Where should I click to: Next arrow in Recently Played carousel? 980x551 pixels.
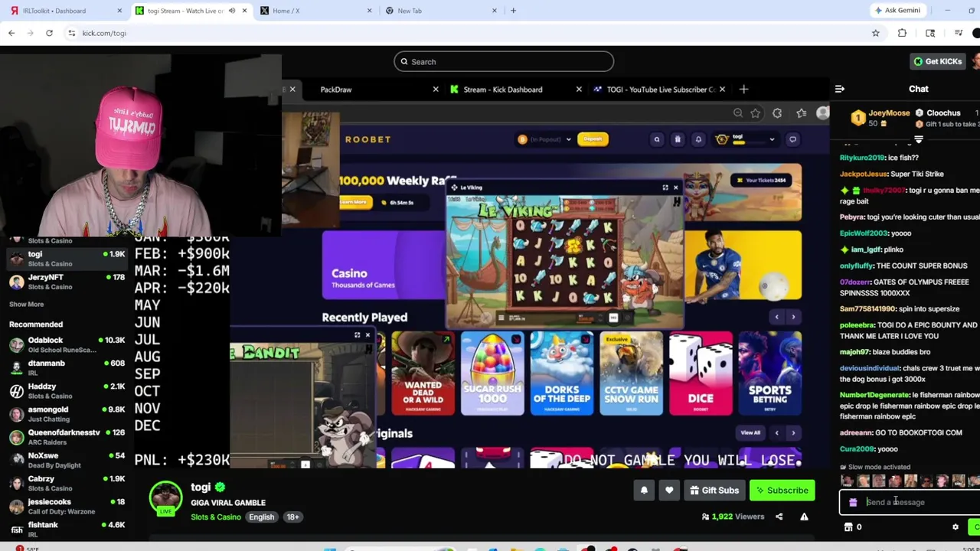[793, 317]
